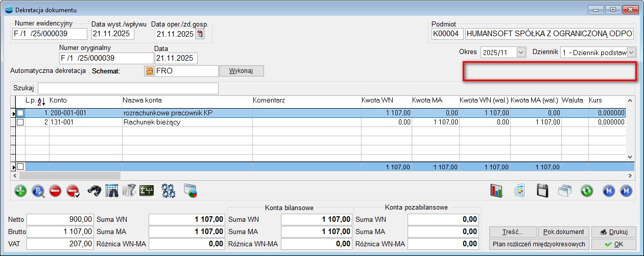Tick checkbox for row 131-001
Image resolution: width=644 pixels, height=256 pixels.
click(20, 122)
